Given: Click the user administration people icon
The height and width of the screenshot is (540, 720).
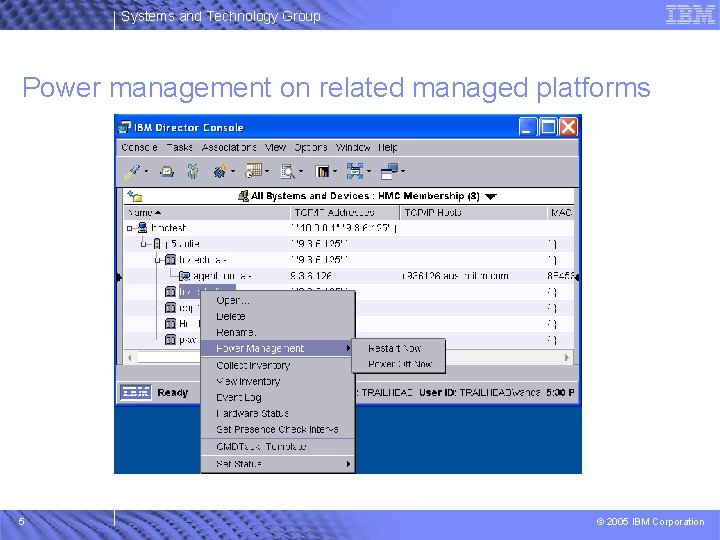Looking at the screenshot, I should coord(193,172).
